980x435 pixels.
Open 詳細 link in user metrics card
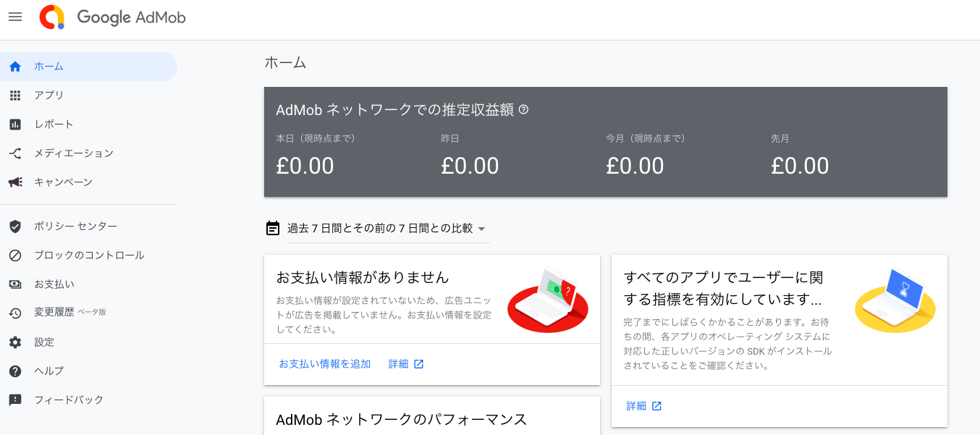pyautogui.click(x=644, y=406)
